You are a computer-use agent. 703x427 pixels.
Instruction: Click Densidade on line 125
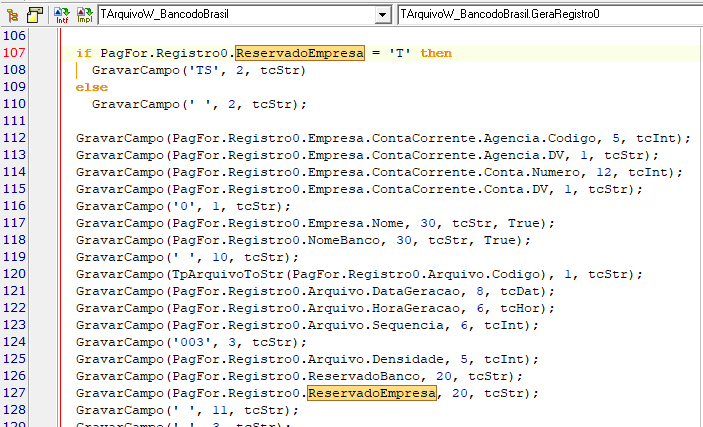[x=408, y=359]
